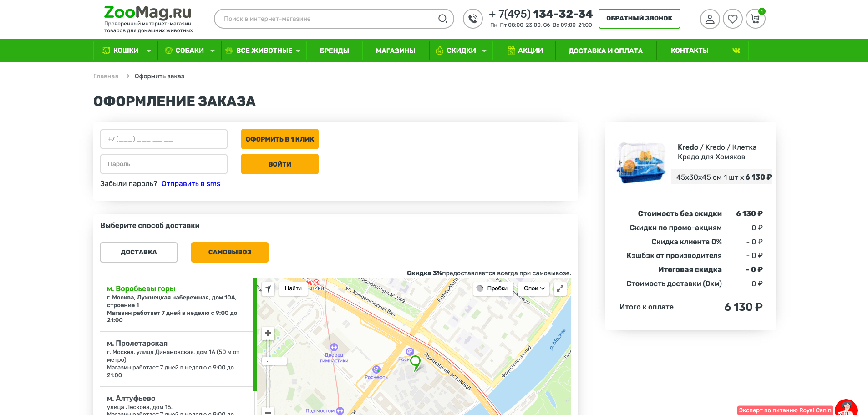Expand the map to fullscreen

click(x=560, y=288)
